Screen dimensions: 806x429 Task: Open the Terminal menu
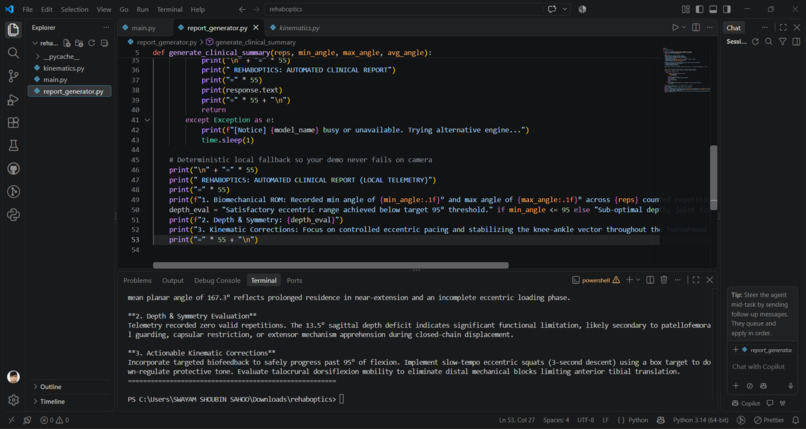pyautogui.click(x=170, y=9)
